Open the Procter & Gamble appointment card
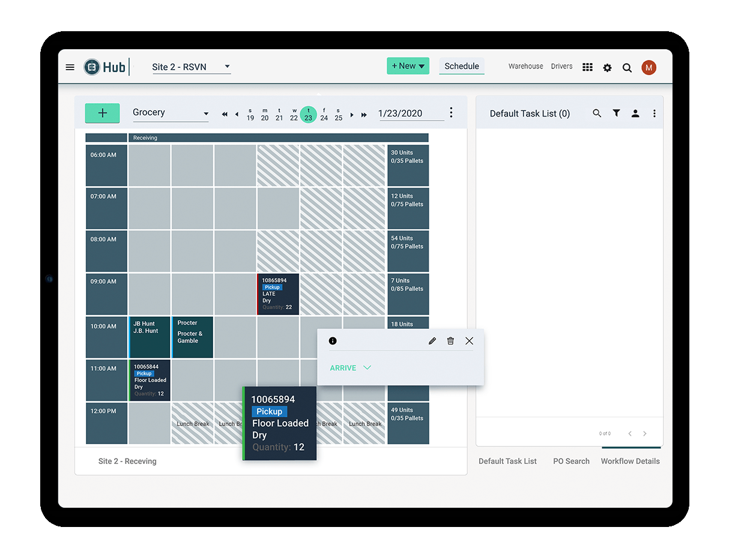732x560 pixels. coord(192,337)
